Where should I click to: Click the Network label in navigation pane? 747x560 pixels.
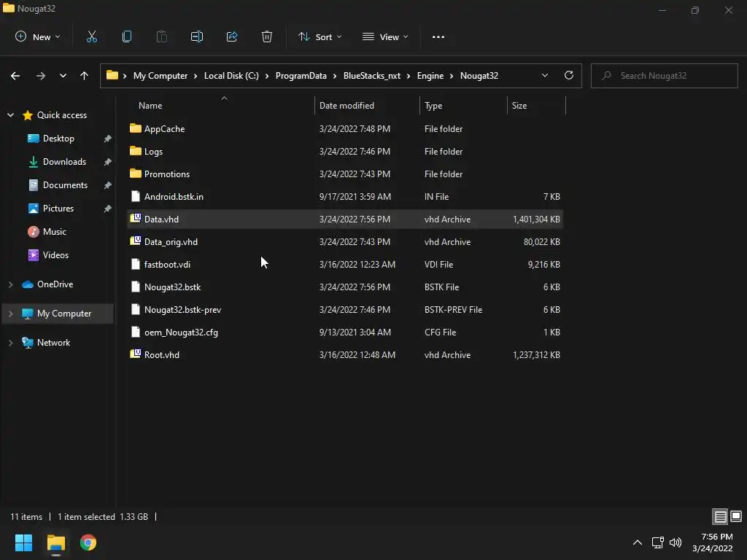pos(53,343)
